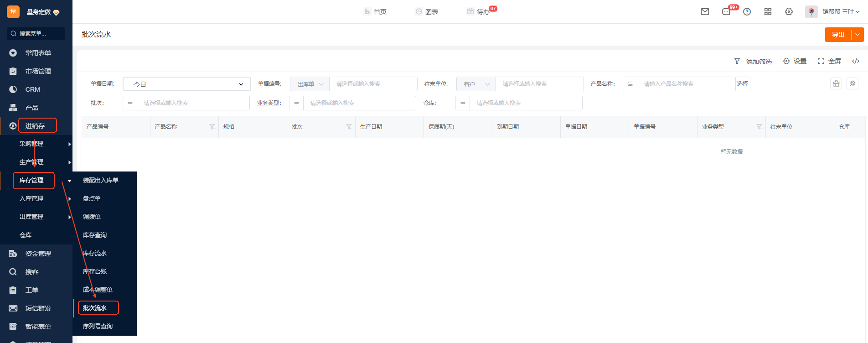
Task: Open the top bar settings gear icon
Action: tap(789, 12)
